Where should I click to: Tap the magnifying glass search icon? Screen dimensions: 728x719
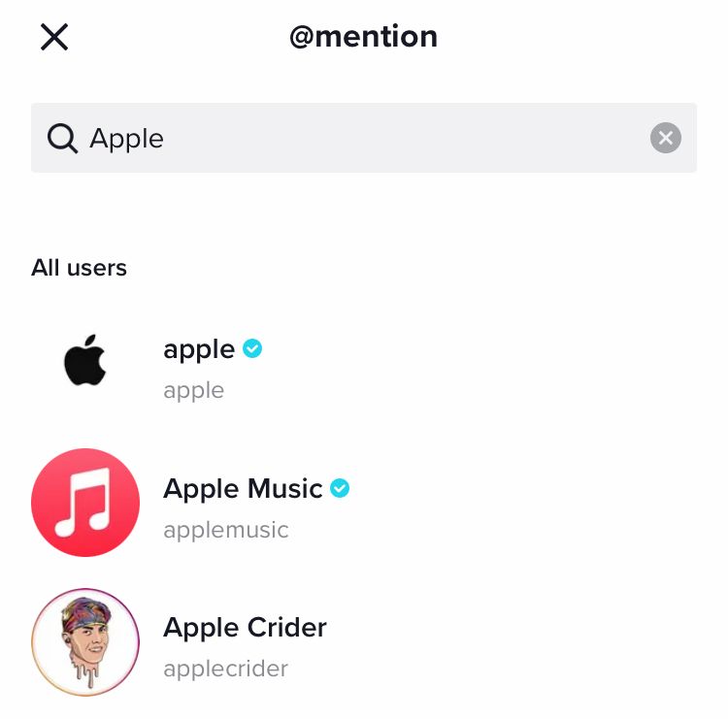pyautogui.click(x=62, y=139)
